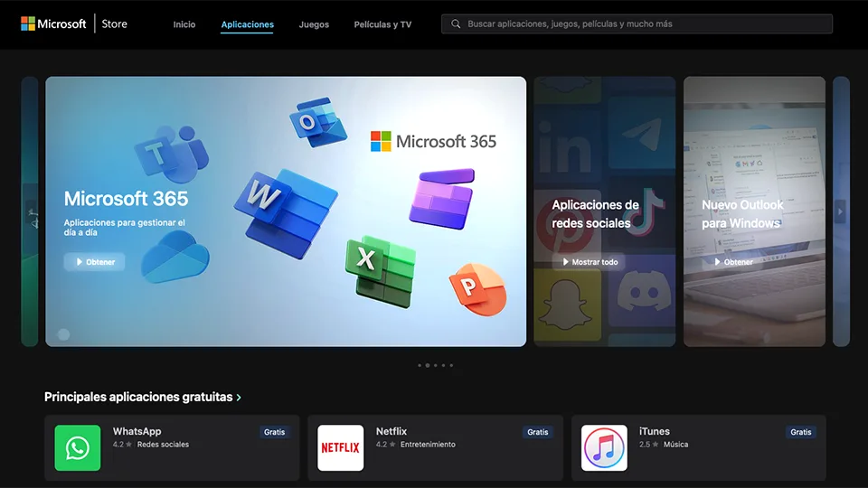The width and height of the screenshot is (868, 488).
Task: Click the search magnifier icon
Action: tap(456, 23)
